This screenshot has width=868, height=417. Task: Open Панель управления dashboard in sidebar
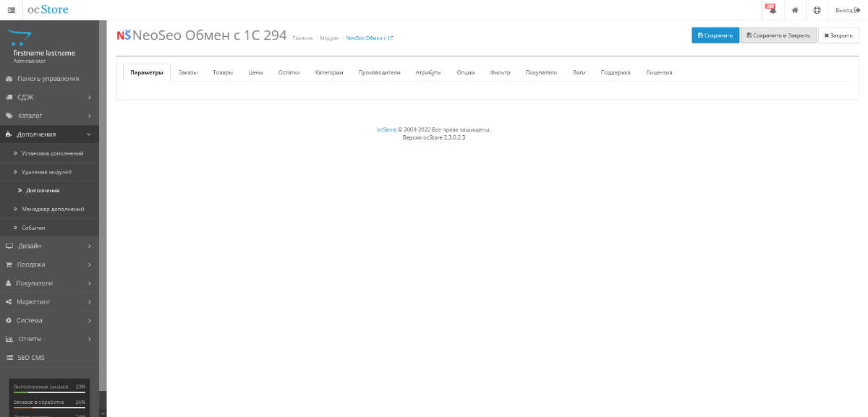pos(49,78)
